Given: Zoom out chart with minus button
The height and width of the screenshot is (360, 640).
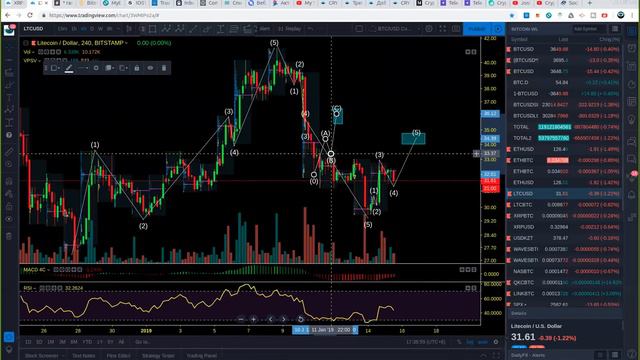Looking at the screenshot, I should tap(241, 319).
